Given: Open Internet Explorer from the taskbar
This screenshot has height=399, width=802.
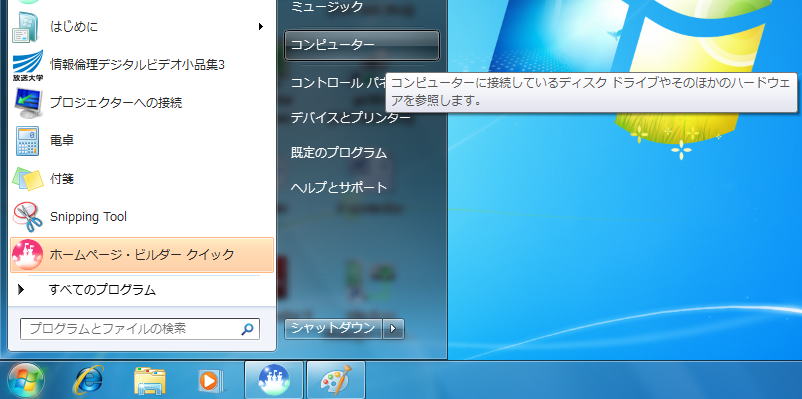Looking at the screenshot, I should pyautogui.click(x=88, y=381).
